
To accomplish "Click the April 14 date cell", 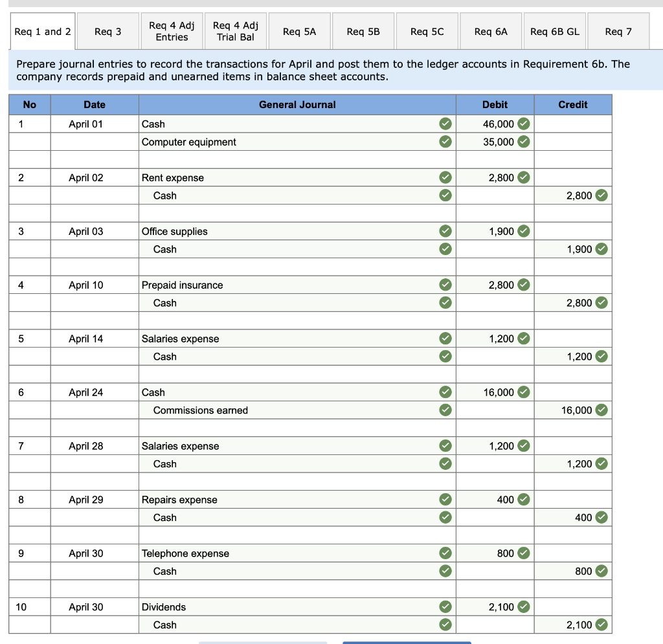I will (95, 339).
